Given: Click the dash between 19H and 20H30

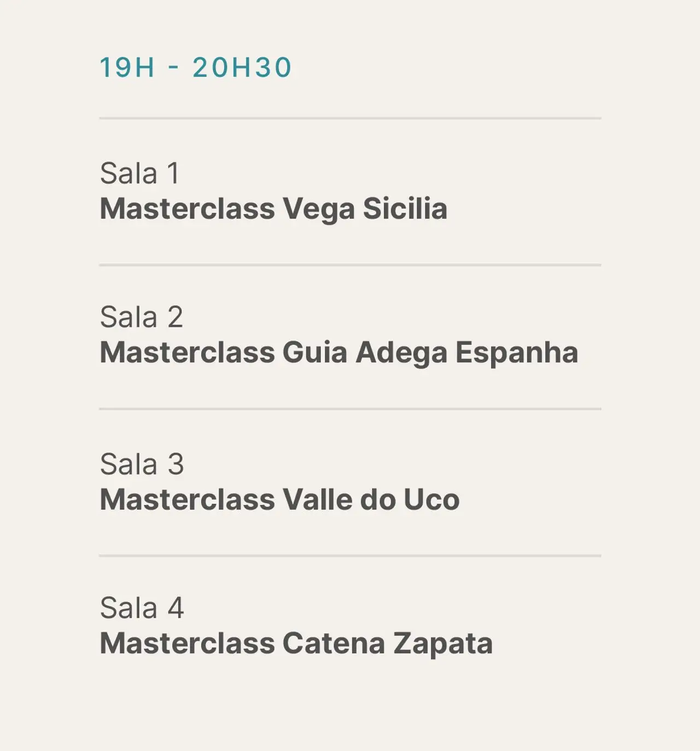Looking at the screenshot, I should (174, 69).
